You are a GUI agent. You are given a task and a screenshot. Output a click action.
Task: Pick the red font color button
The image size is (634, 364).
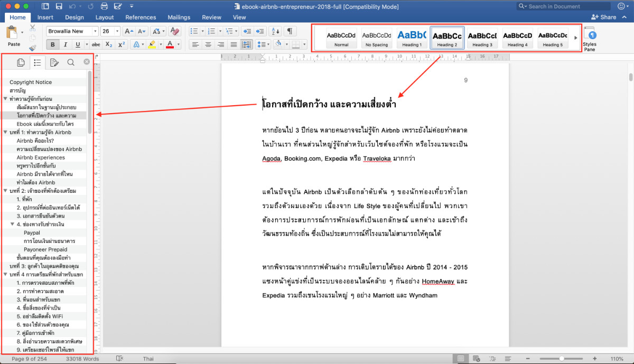click(x=170, y=44)
